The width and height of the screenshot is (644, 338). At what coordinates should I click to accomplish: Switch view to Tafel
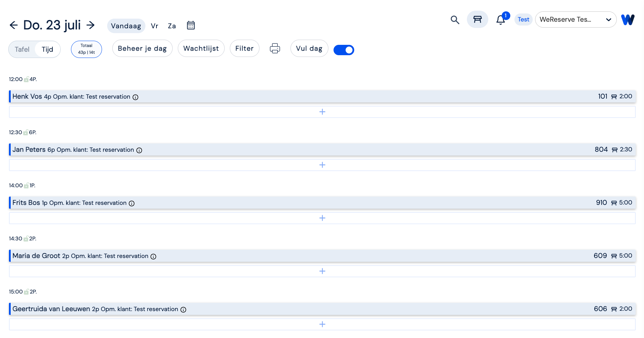coord(22,49)
